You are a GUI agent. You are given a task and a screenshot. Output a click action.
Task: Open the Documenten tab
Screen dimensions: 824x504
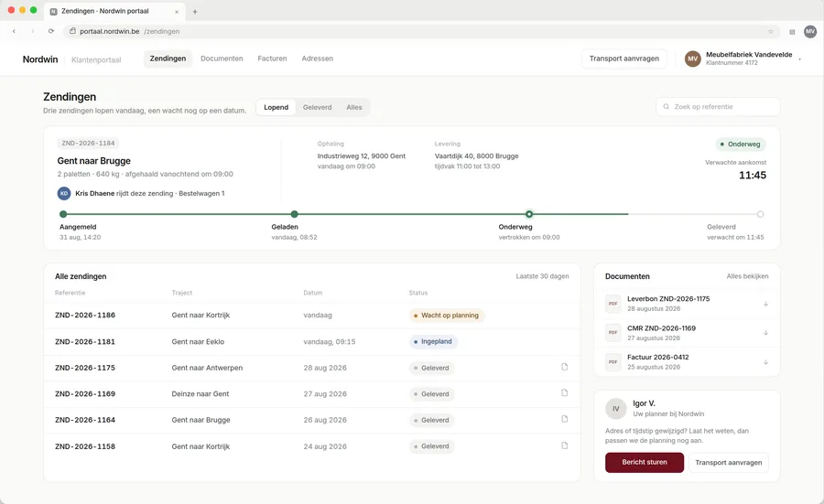pyautogui.click(x=222, y=59)
